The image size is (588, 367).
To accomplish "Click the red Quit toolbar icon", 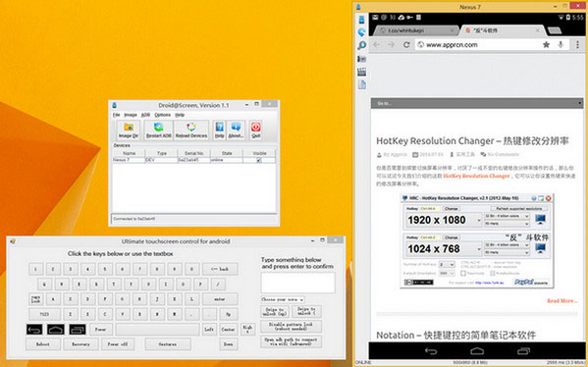I will pyautogui.click(x=256, y=131).
